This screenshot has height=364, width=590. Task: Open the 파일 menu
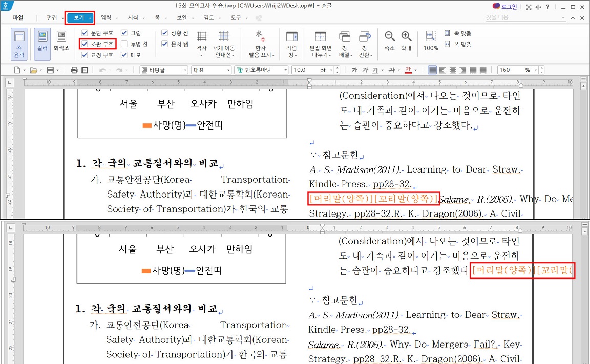[x=18, y=18]
